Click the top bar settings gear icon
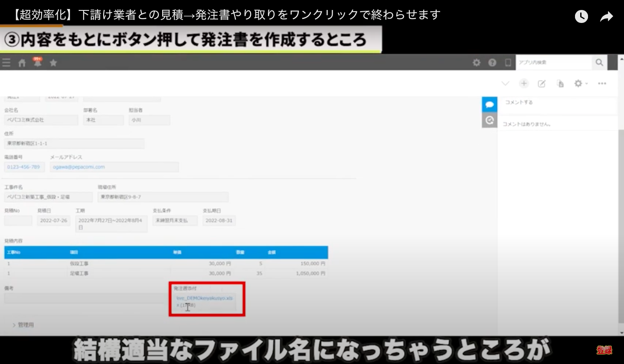The width and height of the screenshot is (624, 364). (x=477, y=62)
